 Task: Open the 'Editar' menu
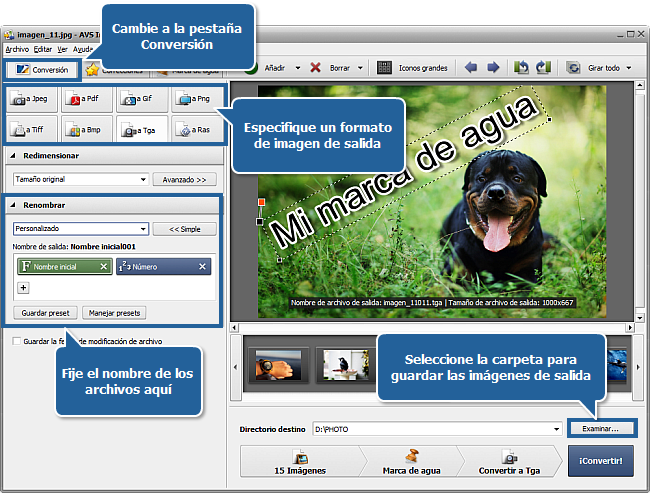pyautogui.click(x=42, y=48)
